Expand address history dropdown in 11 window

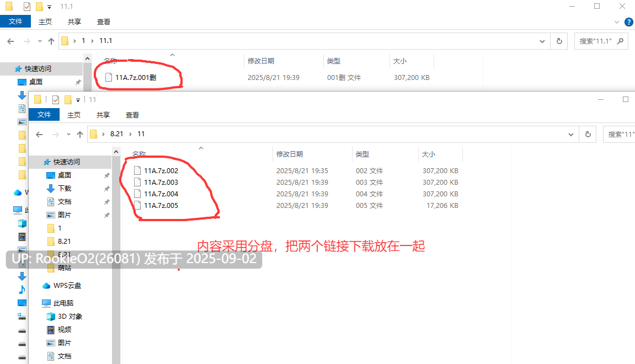(x=571, y=134)
